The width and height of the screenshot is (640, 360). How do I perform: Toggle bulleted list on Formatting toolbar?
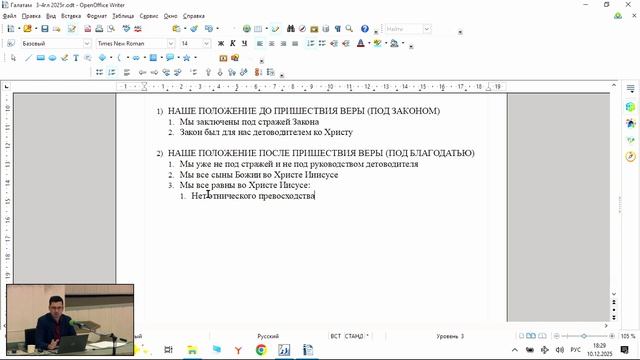tap(322, 43)
